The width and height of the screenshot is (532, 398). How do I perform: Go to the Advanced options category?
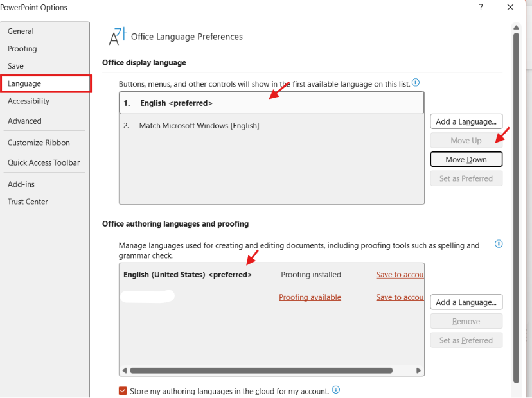tap(24, 121)
